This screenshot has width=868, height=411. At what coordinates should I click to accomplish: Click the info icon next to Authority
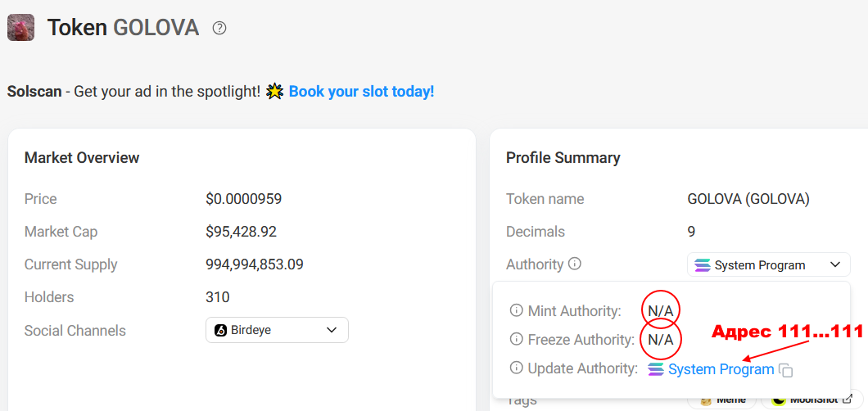tap(575, 264)
